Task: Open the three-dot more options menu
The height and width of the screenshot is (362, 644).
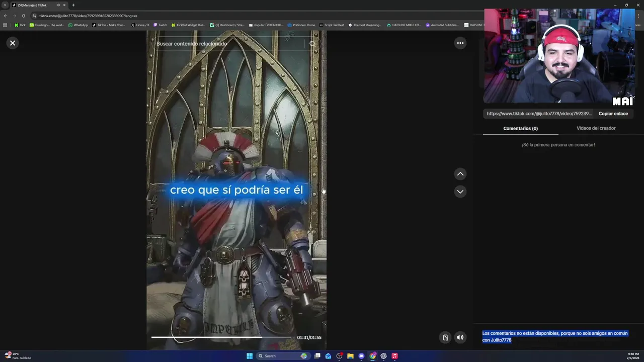Action: pos(460,43)
